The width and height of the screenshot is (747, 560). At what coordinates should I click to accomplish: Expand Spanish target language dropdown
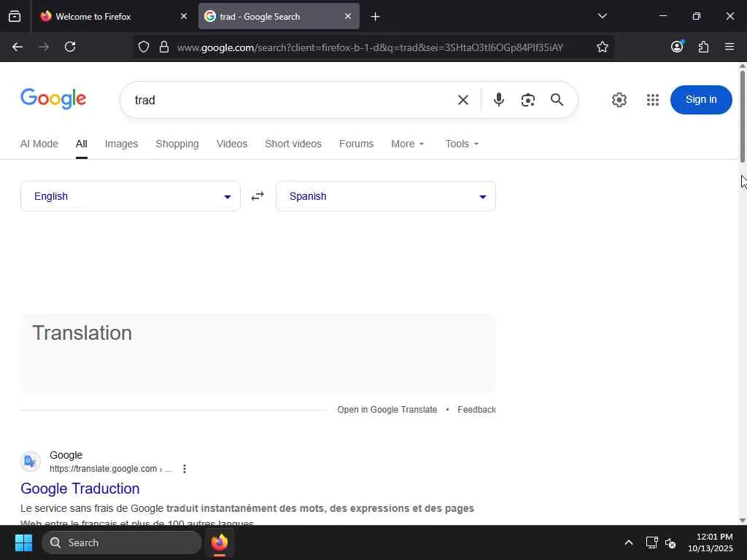[386, 196]
